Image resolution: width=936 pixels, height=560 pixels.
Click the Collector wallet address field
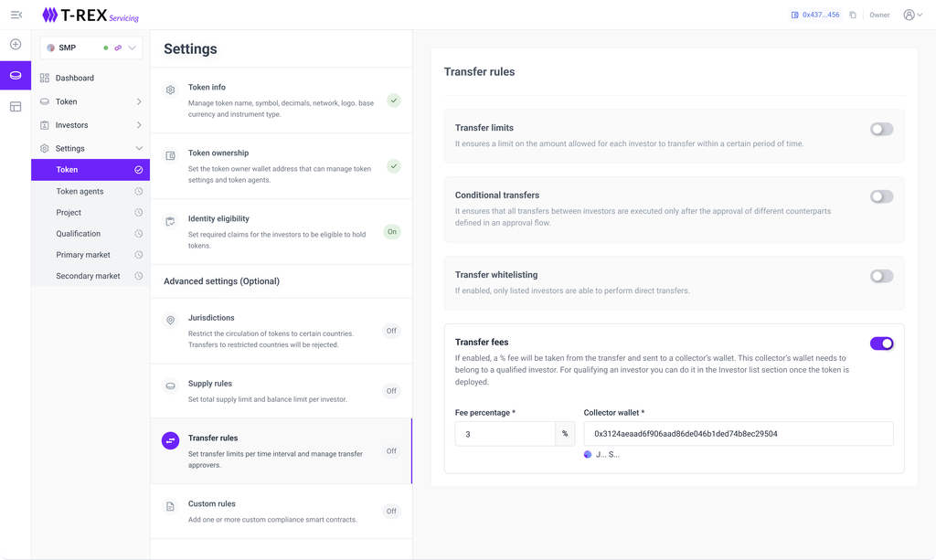tap(738, 434)
